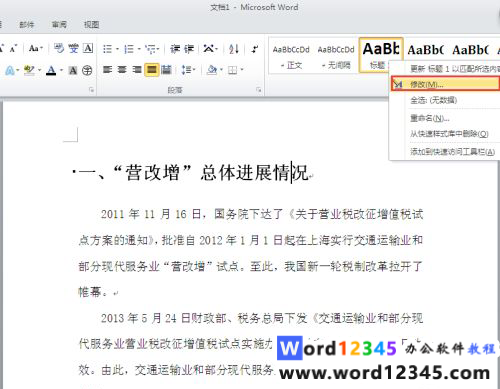The width and height of the screenshot is (500, 389).
Task: Click the Font Color A icon
Action: tap(51, 70)
